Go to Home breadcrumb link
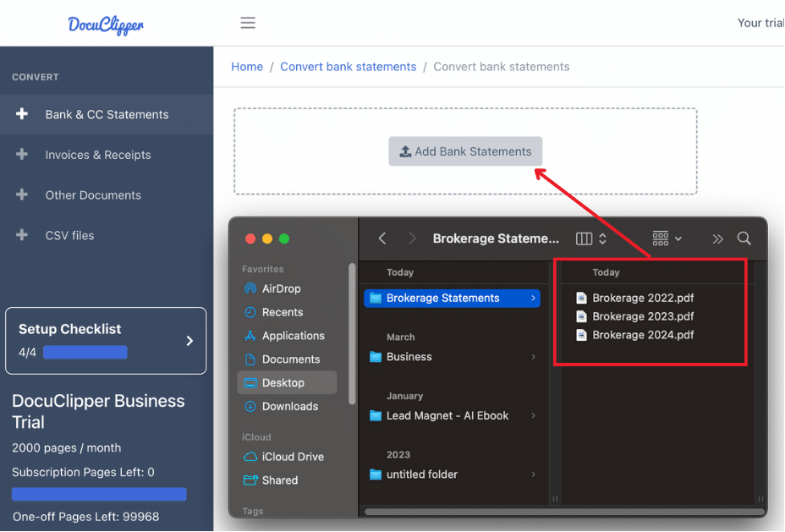The image size is (785, 532). pyautogui.click(x=247, y=67)
